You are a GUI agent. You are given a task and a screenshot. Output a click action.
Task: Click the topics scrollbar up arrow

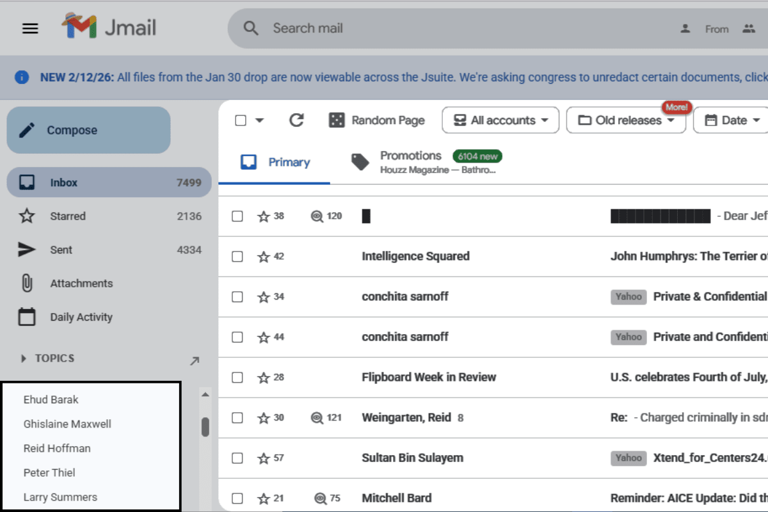(x=205, y=394)
